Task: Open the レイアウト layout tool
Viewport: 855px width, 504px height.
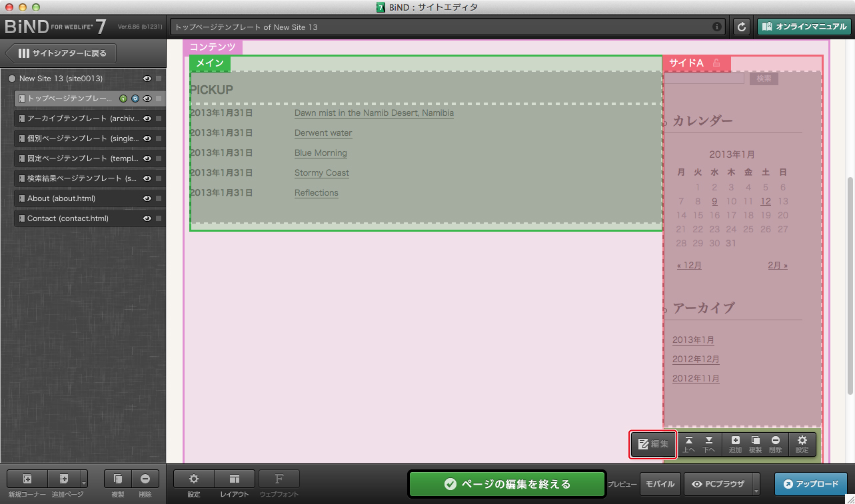Action: click(x=235, y=479)
